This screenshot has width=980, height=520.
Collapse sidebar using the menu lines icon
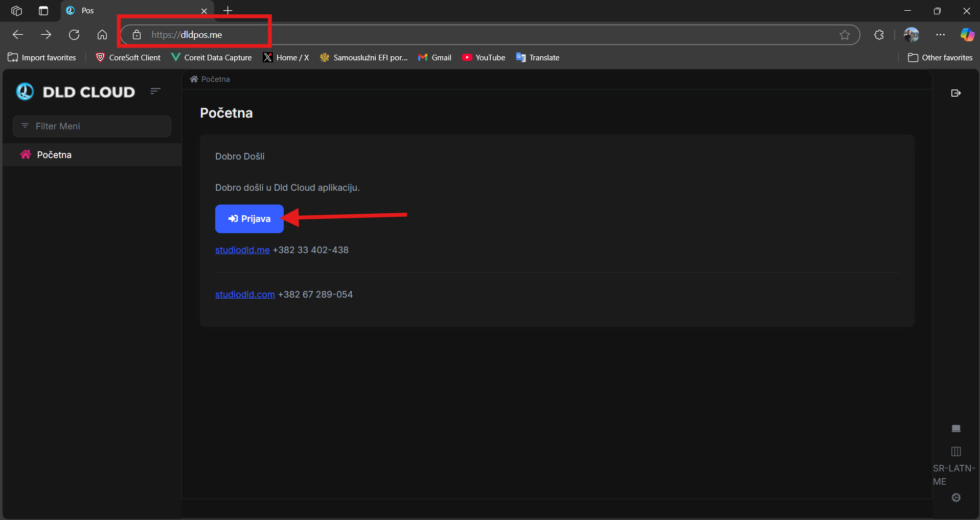(x=155, y=91)
